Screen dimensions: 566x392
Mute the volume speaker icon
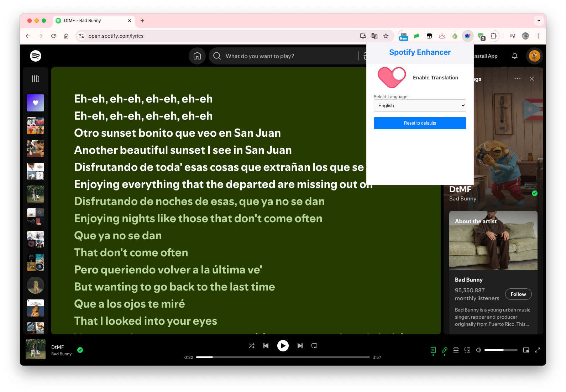(x=479, y=350)
